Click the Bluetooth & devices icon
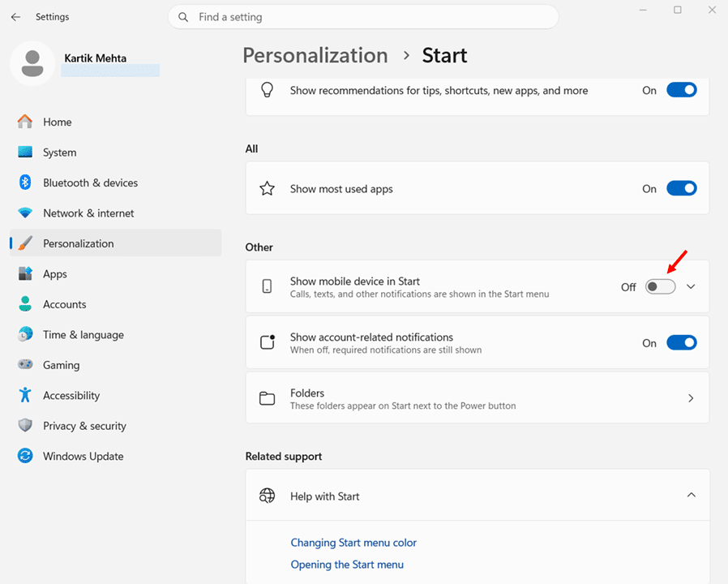Viewport: 728px width, 584px height. (x=25, y=182)
